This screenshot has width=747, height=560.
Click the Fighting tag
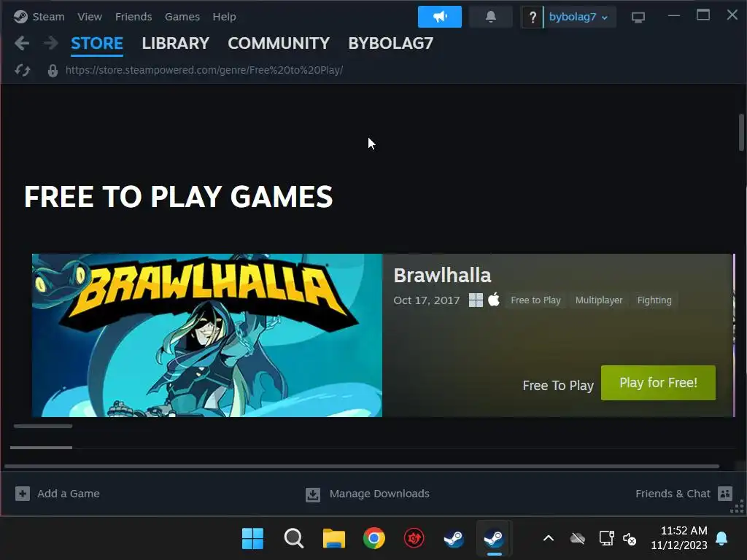point(654,300)
